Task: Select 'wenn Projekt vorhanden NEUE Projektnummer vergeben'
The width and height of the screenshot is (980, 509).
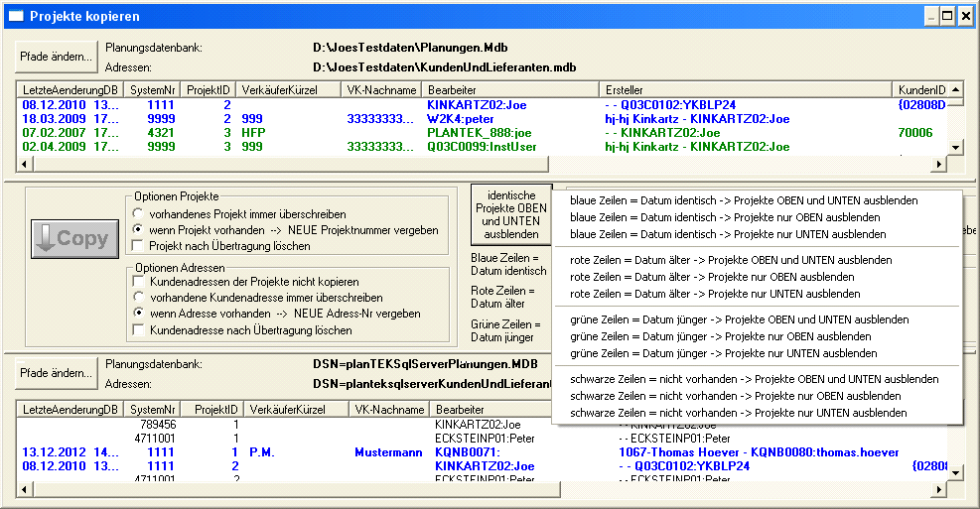Action: (x=139, y=229)
